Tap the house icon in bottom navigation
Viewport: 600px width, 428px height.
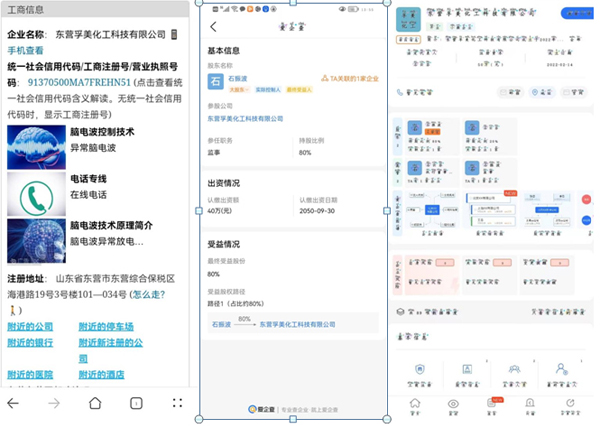click(x=415, y=403)
